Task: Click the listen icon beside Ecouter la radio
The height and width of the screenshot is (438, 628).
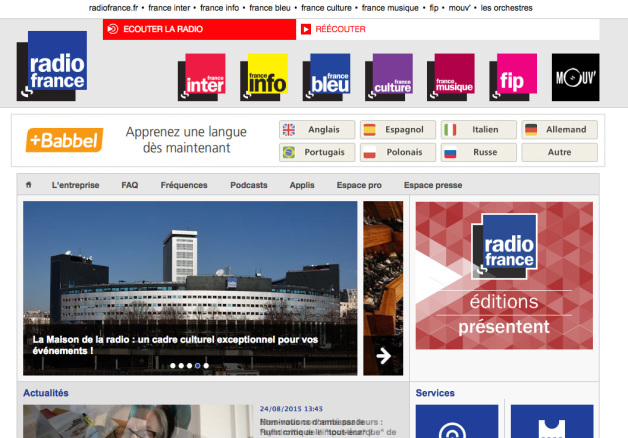Action: pyautogui.click(x=113, y=29)
